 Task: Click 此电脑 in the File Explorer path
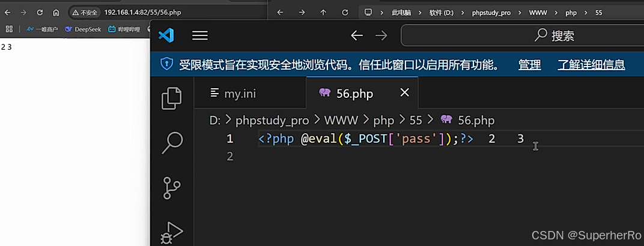pos(401,13)
